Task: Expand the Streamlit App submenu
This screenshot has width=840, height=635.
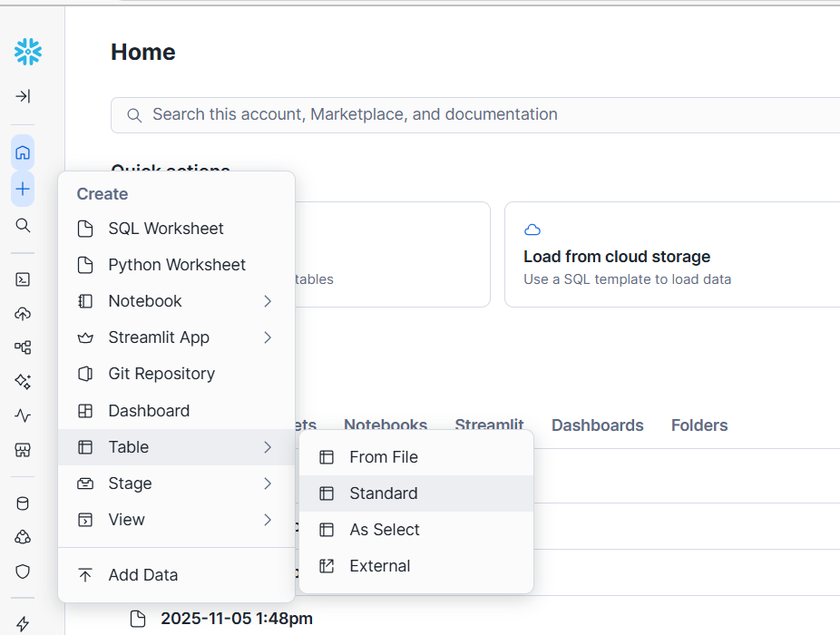Action: pos(268,337)
